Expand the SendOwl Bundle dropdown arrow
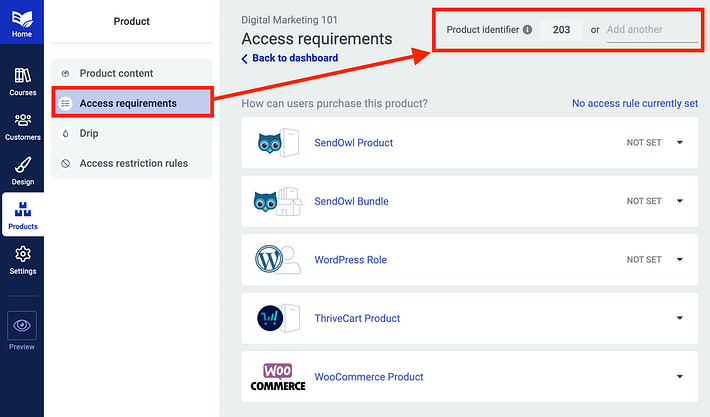The height and width of the screenshot is (417, 710). point(680,201)
